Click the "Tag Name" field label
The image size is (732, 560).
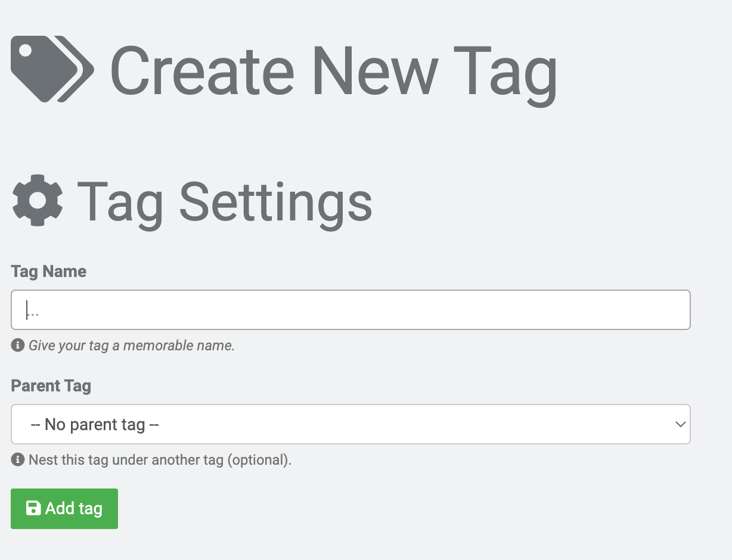(x=49, y=272)
